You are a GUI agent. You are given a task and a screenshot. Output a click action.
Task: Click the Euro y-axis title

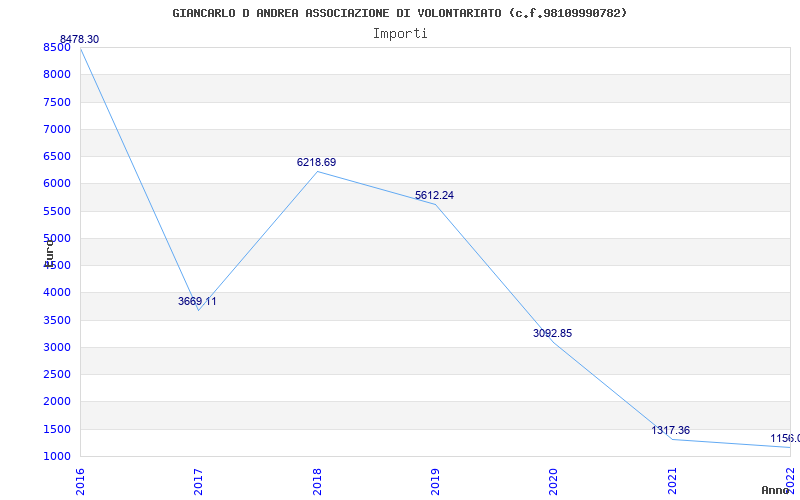[49, 252]
